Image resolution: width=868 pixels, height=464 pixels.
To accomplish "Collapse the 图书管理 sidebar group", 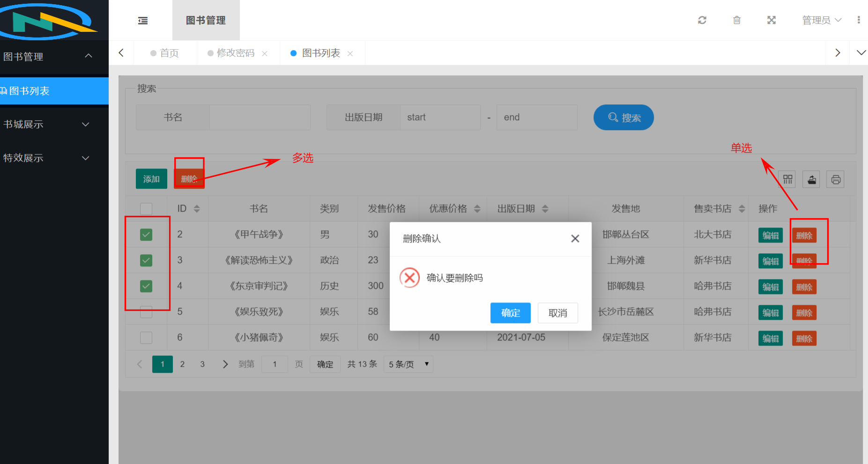I will (x=54, y=57).
